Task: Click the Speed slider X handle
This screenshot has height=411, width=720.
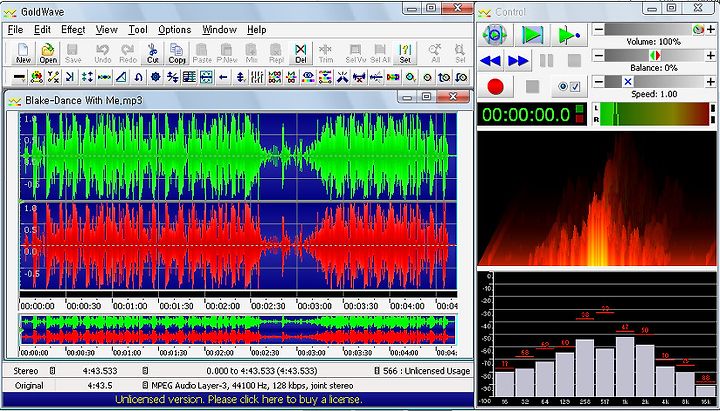Action: pos(628,82)
